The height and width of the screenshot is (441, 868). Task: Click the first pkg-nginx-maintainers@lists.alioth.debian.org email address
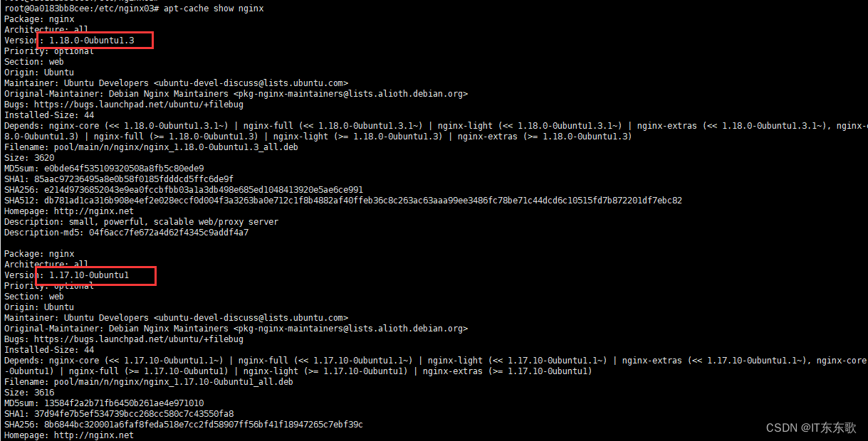pos(350,94)
